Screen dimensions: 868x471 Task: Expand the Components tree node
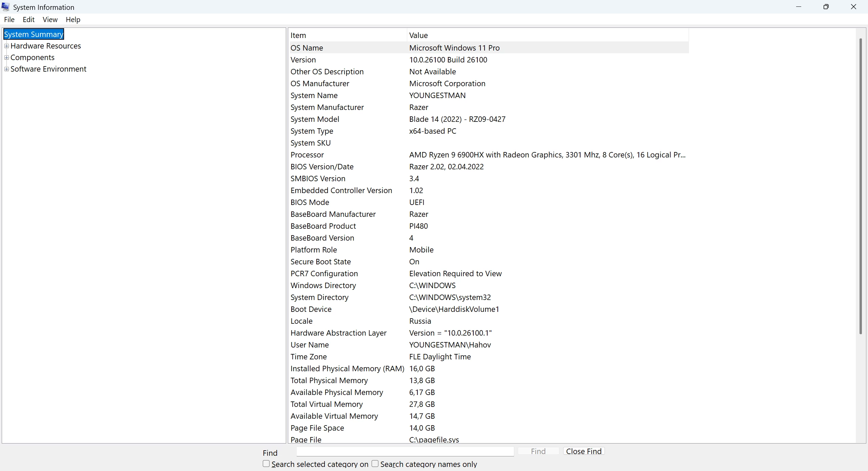tap(6, 57)
